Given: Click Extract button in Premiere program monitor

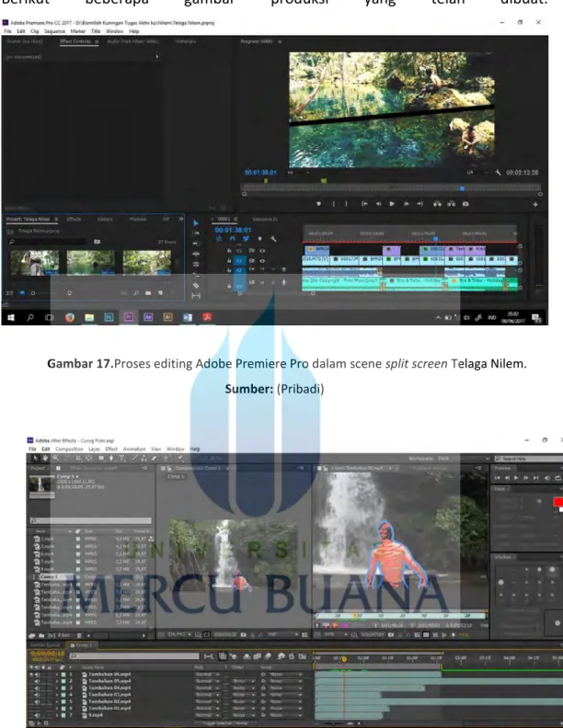Looking at the screenshot, I should coord(451,203).
